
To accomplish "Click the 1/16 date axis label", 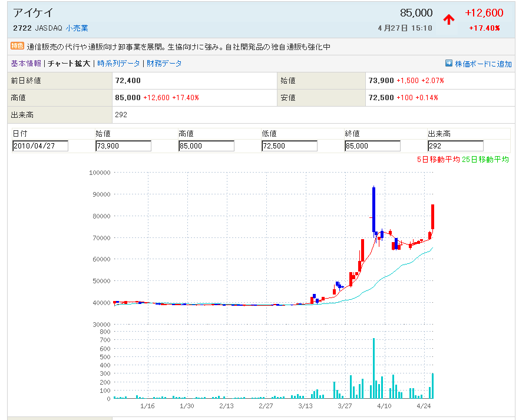I will point(147,406).
